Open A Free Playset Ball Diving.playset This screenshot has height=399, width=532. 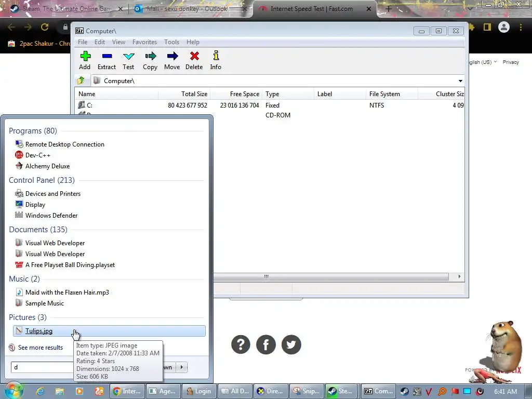tap(65, 264)
